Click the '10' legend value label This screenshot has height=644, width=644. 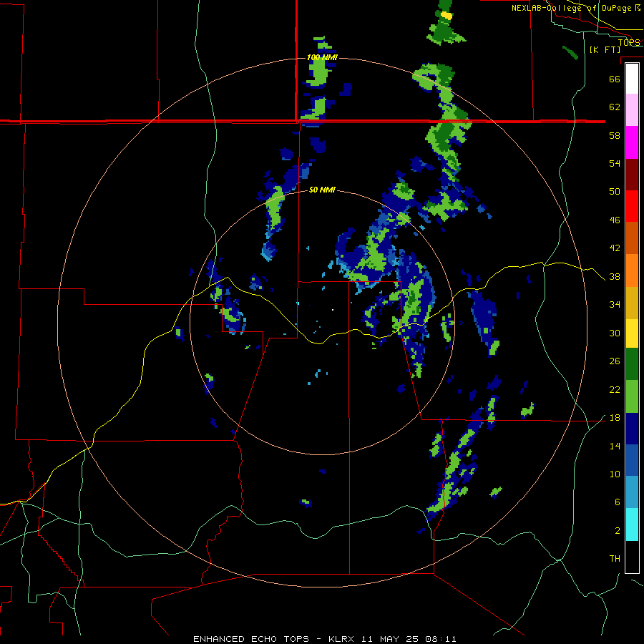tap(615, 474)
